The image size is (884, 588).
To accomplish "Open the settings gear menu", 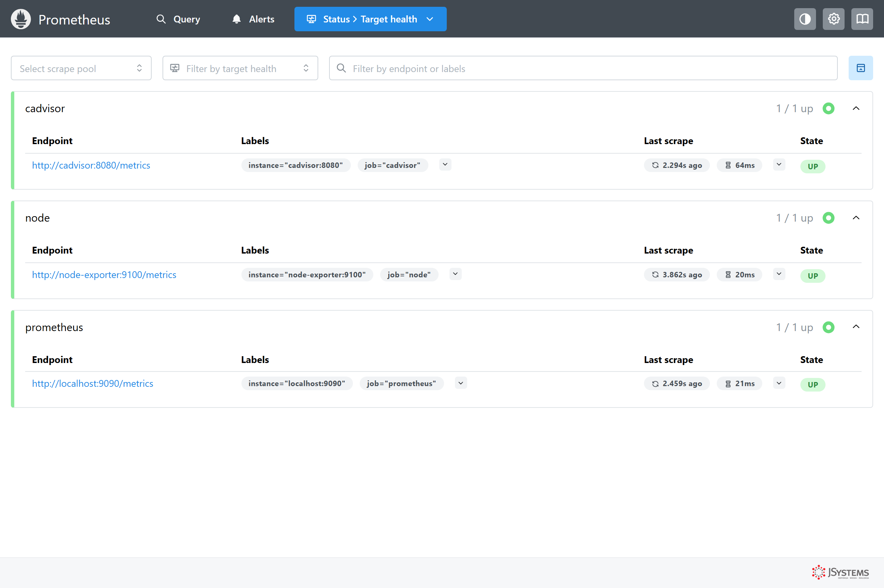I will [833, 19].
